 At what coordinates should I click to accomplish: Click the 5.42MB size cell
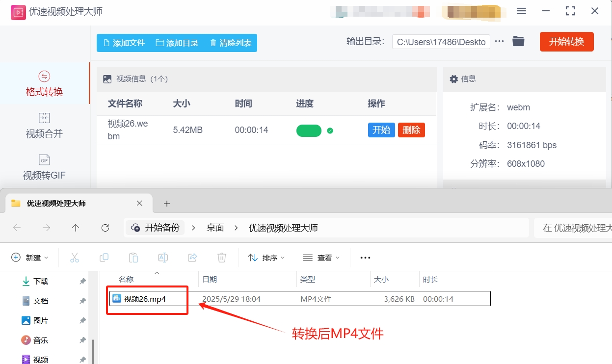187,130
